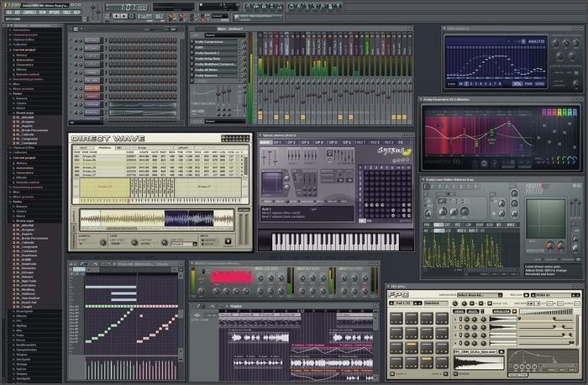Disable the Fruity Multiband Compressor effect slot
This screenshot has width=588, height=385.
coord(239,64)
